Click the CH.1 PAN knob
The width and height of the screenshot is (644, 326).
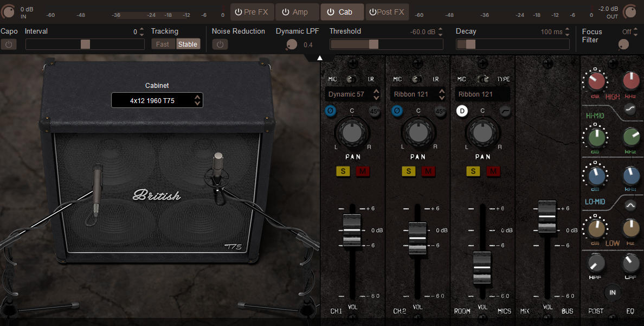coord(352,132)
